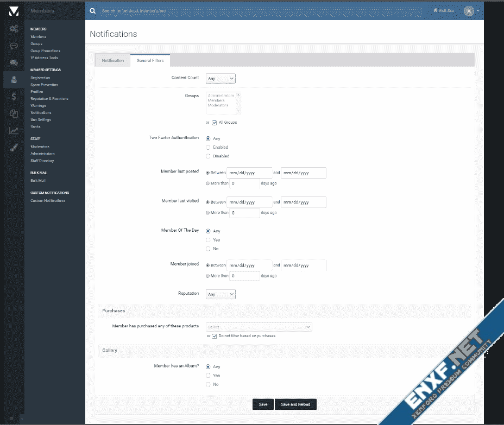Image resolution: width=504 pixels, height=425 pixels.
Task: Switch to the Notification tab
Action: coord(113,60)
